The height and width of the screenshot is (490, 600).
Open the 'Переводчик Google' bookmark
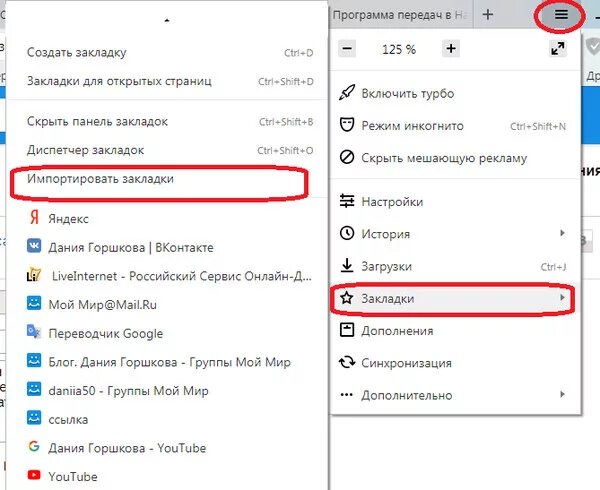(x=167, y=333)
